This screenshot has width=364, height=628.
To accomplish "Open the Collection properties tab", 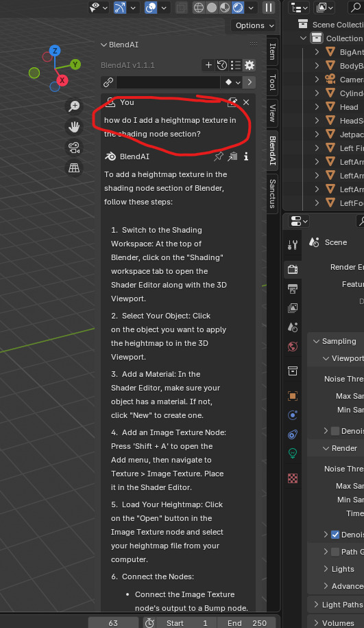I will point(293,371).
